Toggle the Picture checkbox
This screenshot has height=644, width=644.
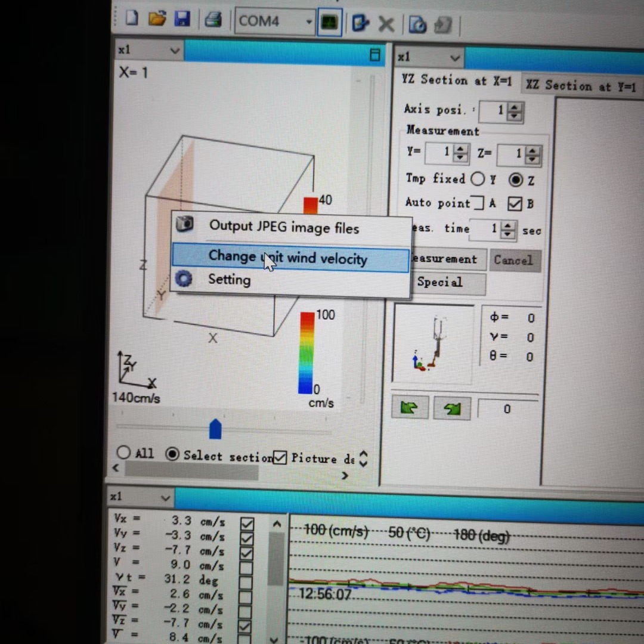280,457
